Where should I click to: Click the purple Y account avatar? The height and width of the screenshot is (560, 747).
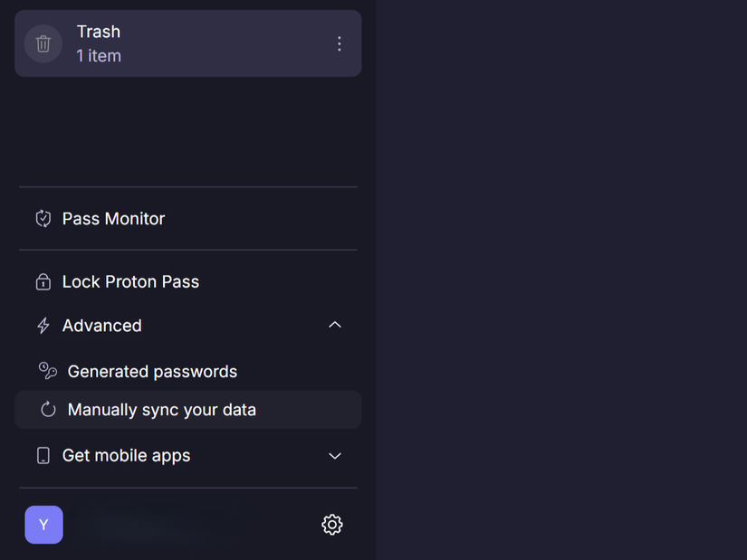coord(43,525)
